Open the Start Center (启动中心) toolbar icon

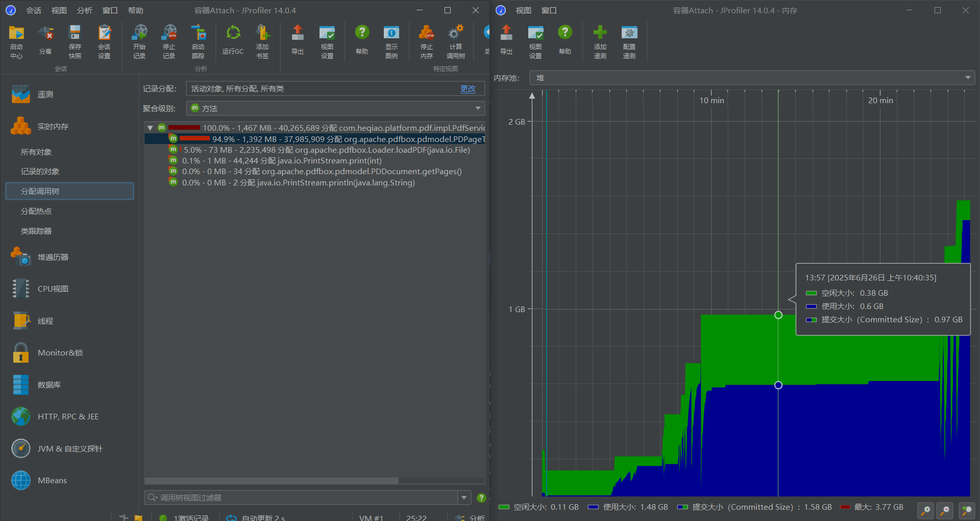pos(16,42)
